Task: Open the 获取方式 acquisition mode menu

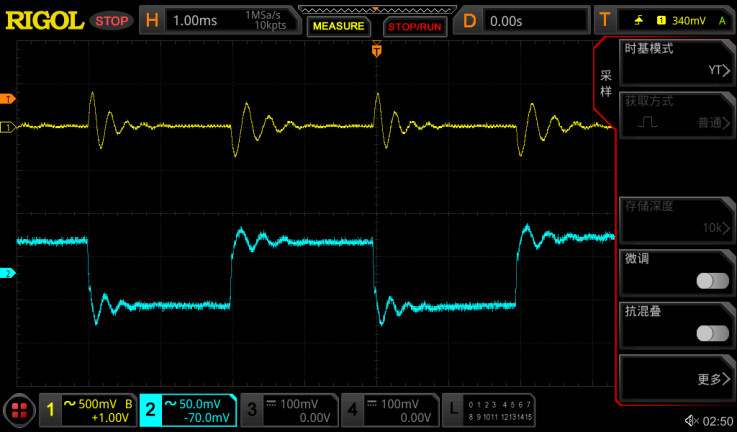Action: point(677,115)
